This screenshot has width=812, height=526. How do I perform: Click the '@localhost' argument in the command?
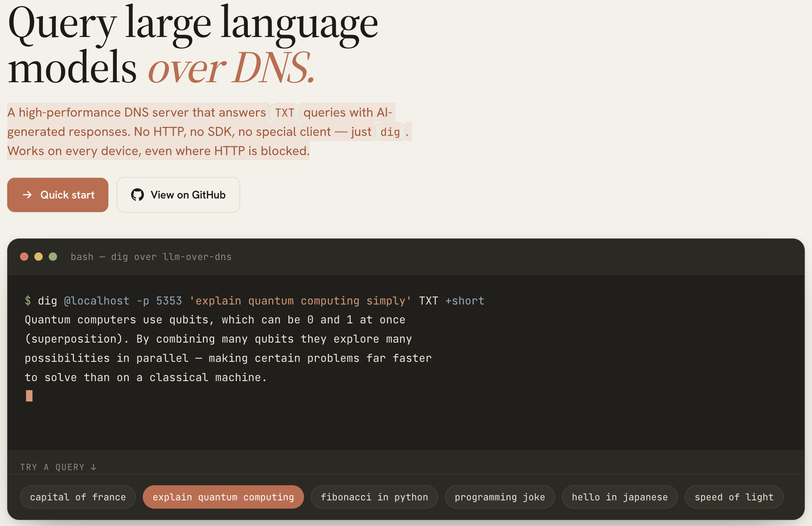pos(97,301)
